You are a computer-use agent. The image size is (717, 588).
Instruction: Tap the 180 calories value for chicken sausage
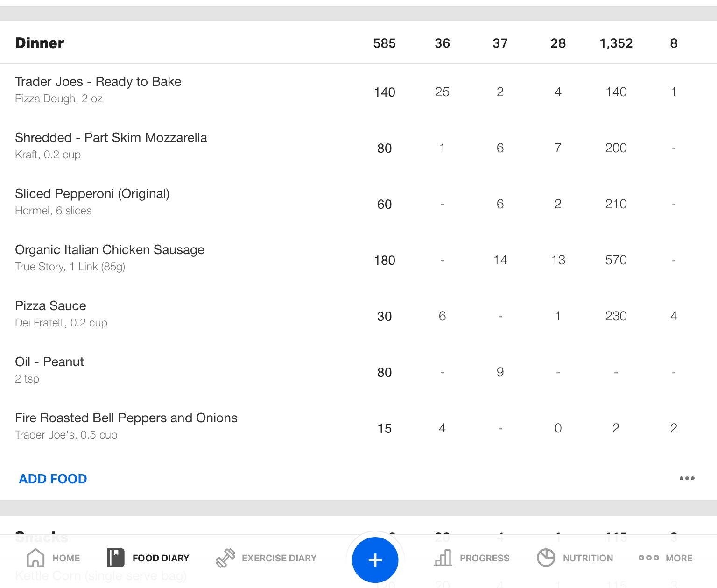[384, 260]
